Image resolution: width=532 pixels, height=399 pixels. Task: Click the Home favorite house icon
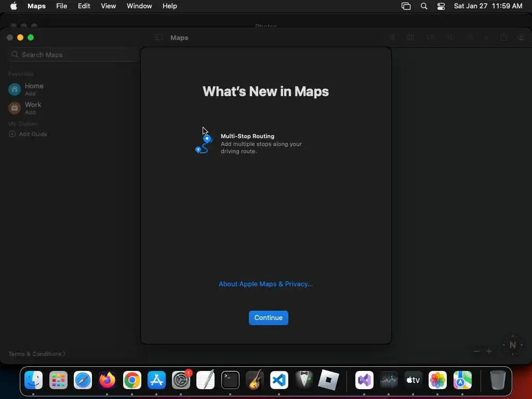coord(15,89)
